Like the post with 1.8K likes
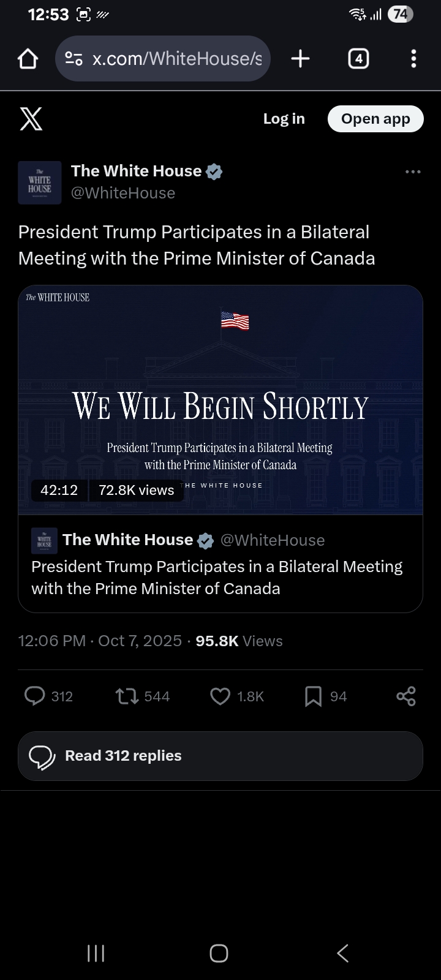Screen dimensions: 441x980 221,696
